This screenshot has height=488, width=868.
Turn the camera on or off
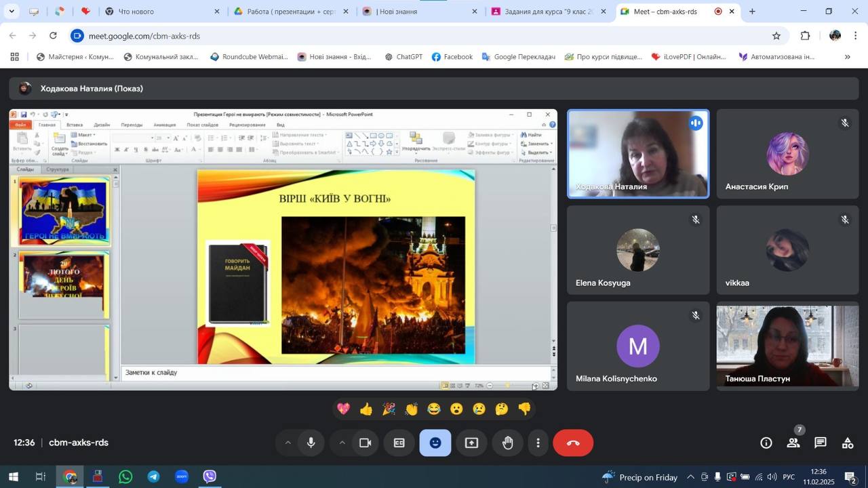click(x=365, y=443)
